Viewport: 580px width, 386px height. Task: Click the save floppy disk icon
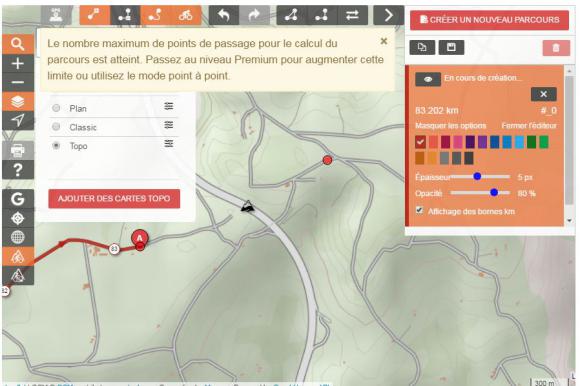pos(451,47)
